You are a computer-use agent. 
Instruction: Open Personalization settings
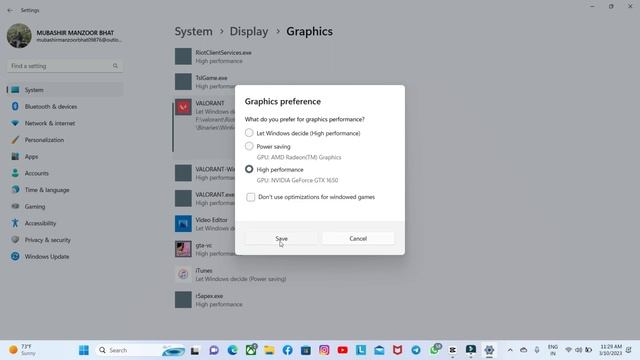click(65, 140)
